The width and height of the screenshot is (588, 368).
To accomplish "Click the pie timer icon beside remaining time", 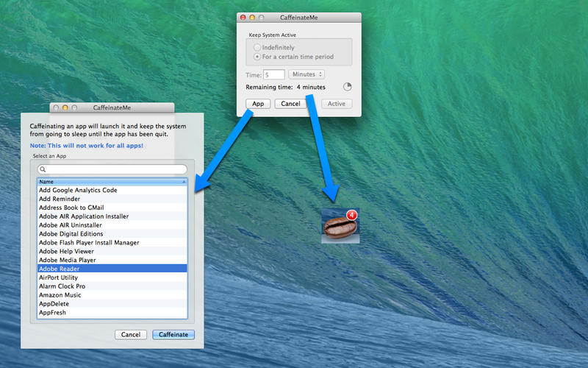I will point(348,87).
